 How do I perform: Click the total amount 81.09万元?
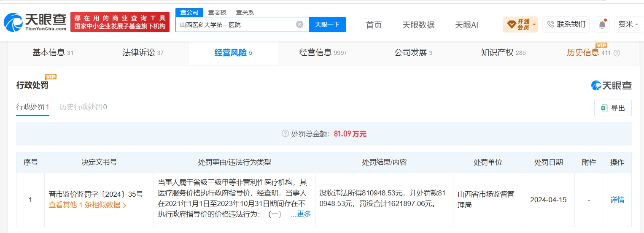point(350,134)
